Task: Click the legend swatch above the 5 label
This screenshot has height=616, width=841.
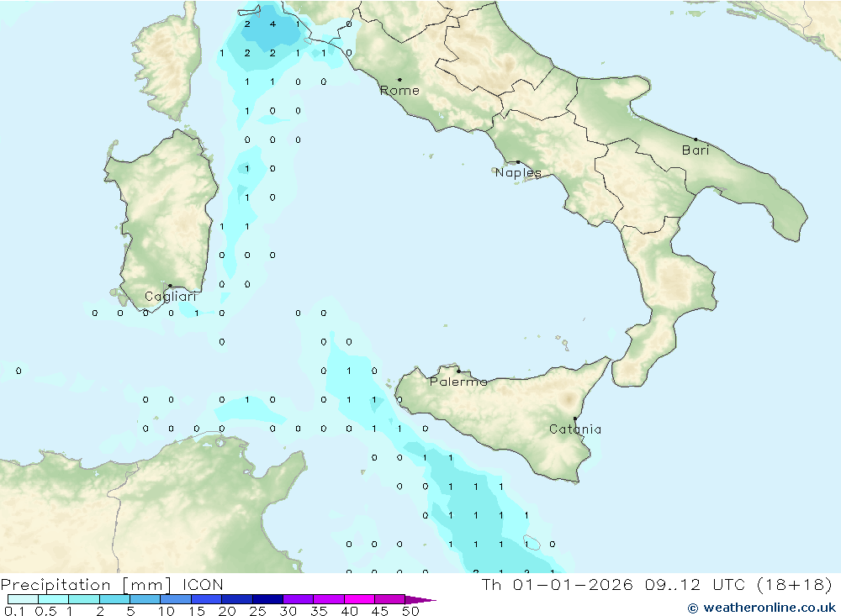Action: coord(145,599)
